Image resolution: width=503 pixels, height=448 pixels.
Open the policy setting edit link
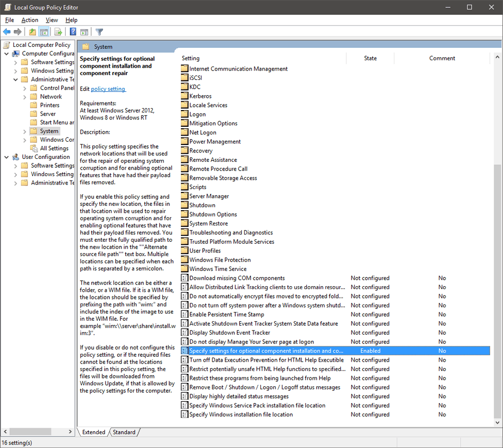coord(108,89)
